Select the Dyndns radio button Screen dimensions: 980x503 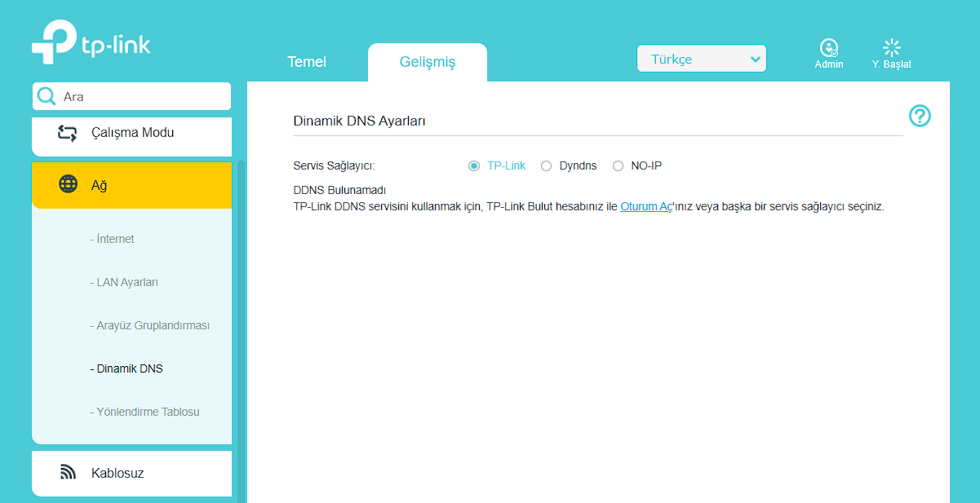click(x=547, y=166)
